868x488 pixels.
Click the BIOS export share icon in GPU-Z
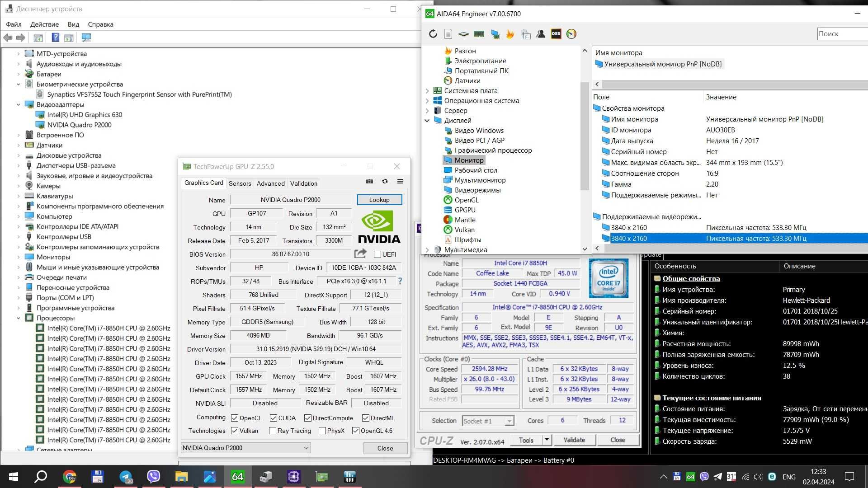click(x=360, y=253)
